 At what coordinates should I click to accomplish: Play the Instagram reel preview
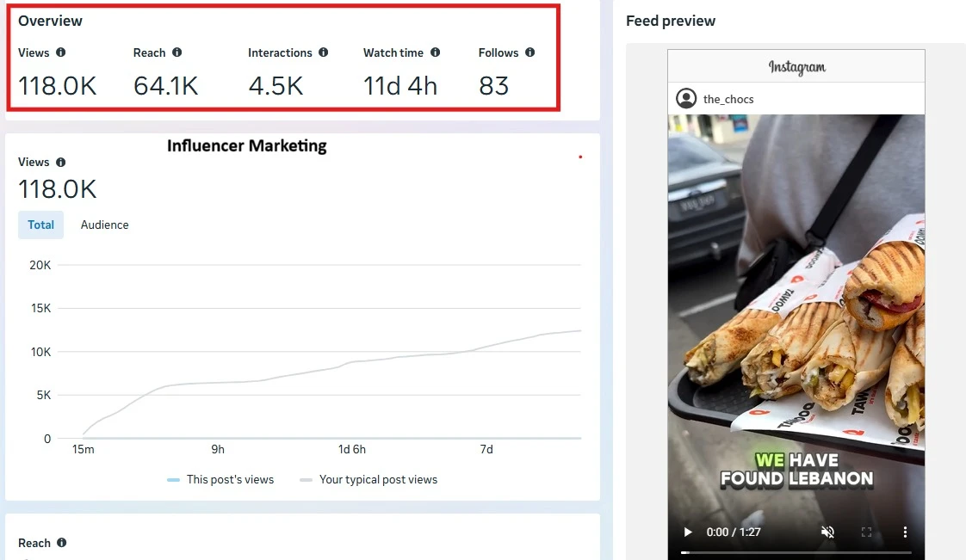tap(688, 532)
